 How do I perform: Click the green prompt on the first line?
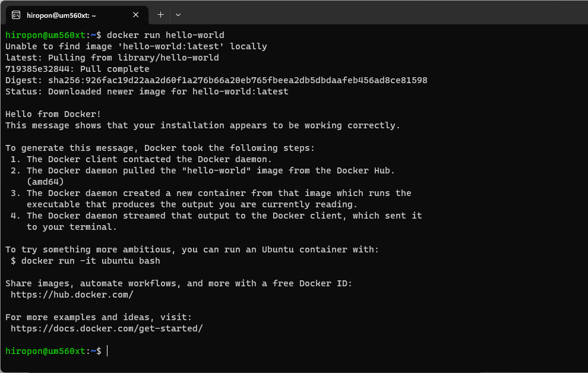45,34
